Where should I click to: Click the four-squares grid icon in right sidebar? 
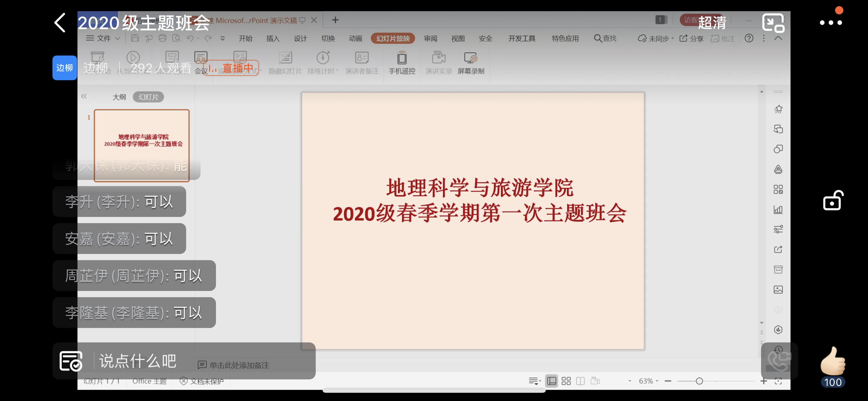pyautogui.click(x=778, y=189)
